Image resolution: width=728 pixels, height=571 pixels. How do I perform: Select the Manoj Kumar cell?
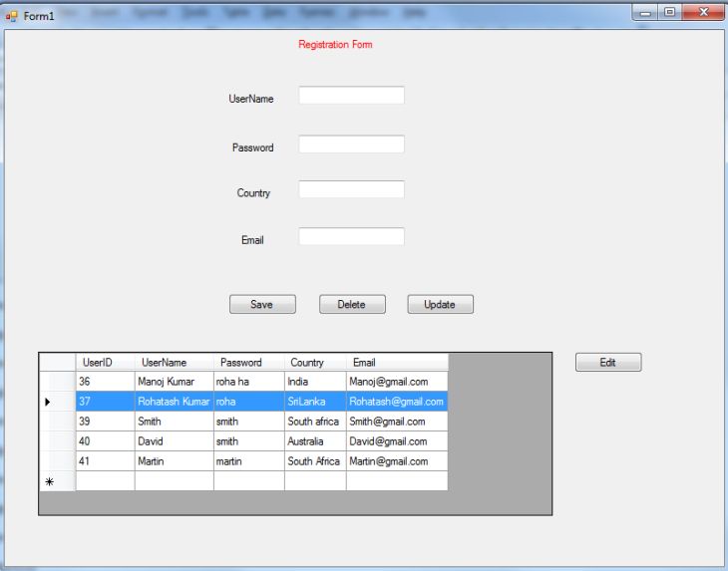coord(175,382)
